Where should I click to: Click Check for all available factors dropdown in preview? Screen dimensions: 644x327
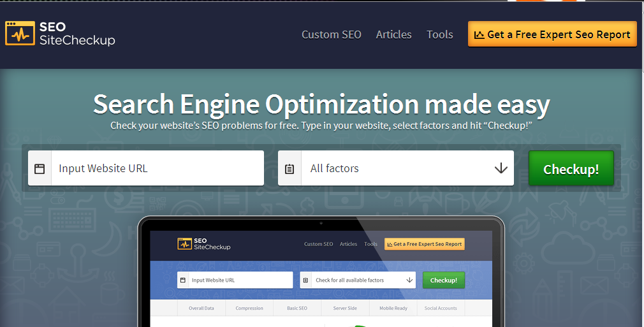(358, 280)
